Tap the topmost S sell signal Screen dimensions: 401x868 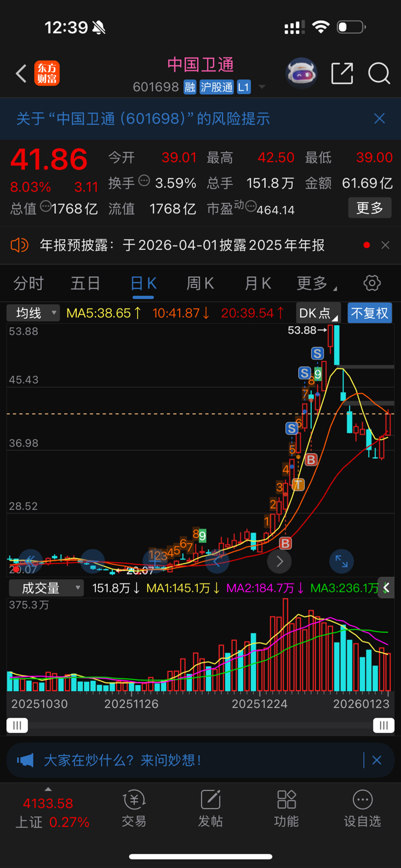tap(317, 353)
